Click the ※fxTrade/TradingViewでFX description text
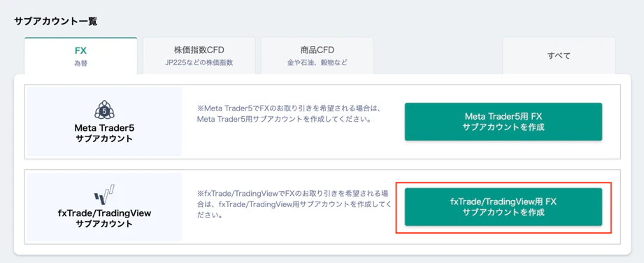The height and width of the screenshot is (263, 644). (294, 204)
